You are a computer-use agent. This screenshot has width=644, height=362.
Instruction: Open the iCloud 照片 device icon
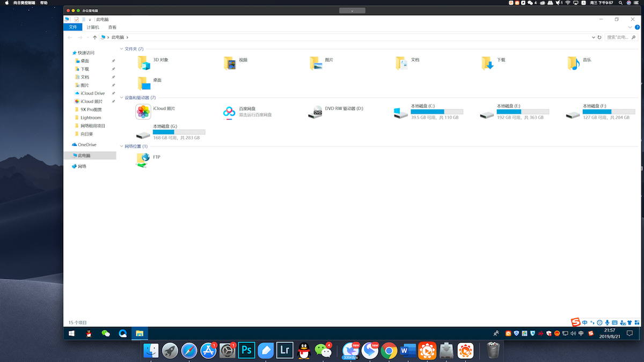(x=143, y=112)
